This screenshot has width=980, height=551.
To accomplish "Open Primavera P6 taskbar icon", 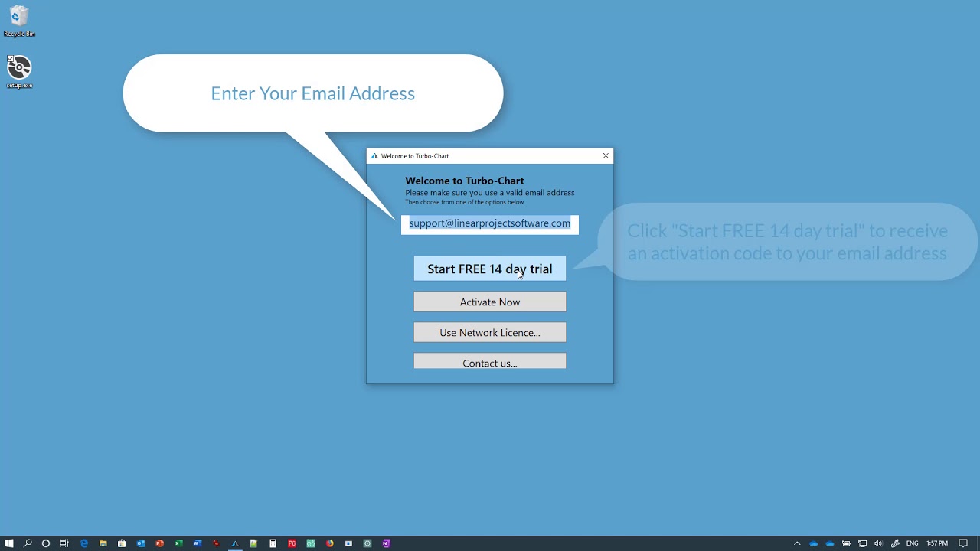I will (292, 543).
